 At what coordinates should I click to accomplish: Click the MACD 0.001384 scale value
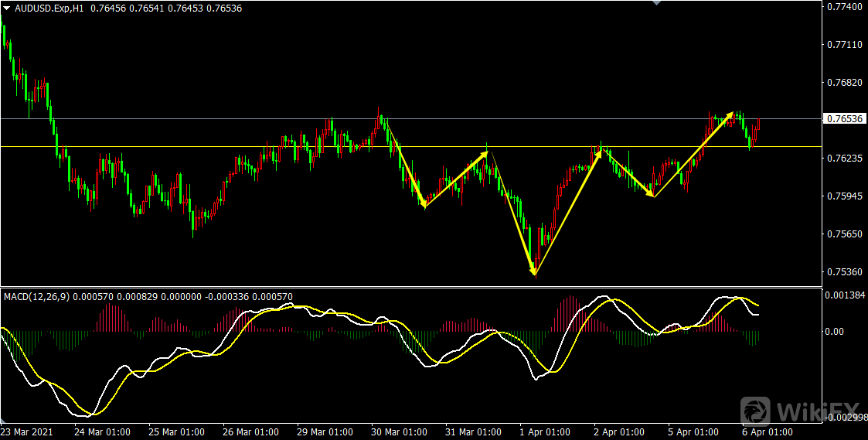point(843,296)
